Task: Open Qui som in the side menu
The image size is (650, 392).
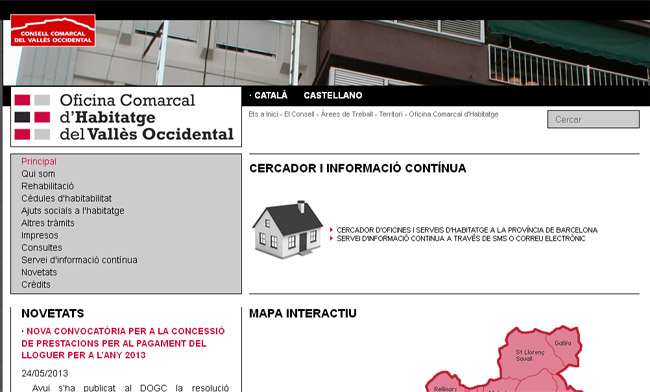Action: click(38, 174)
